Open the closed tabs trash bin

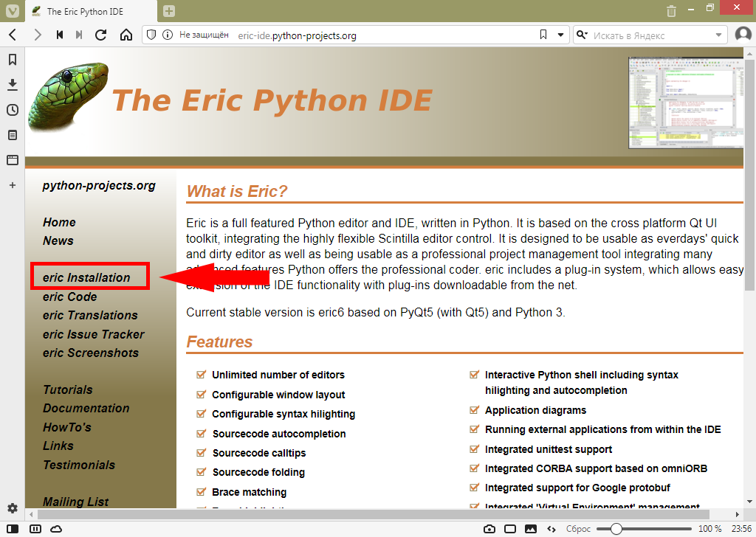pyautogui.click(x=671, y=11)
